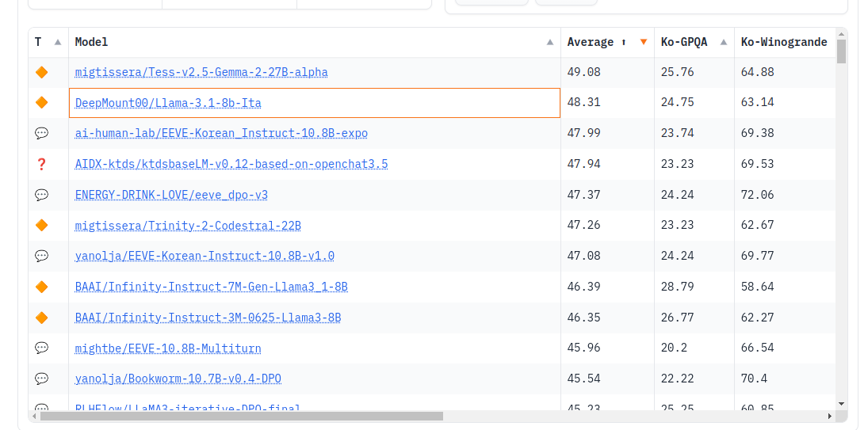Click Average value 47.08
The height and width of the screenshot is (430, 868).
point(583,256)
